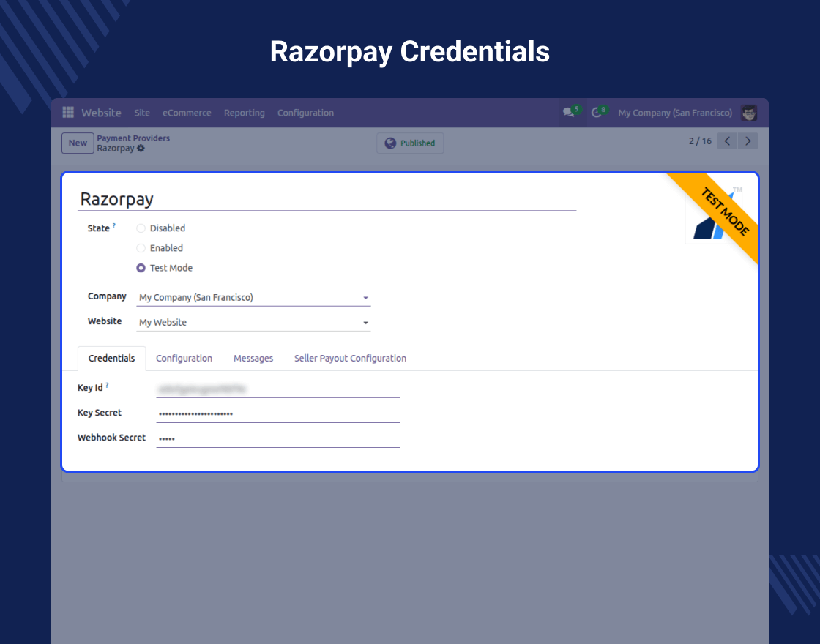Open the eCommerce menu
The width and height of the screenshot is (820, 644).
pos(187,113)
